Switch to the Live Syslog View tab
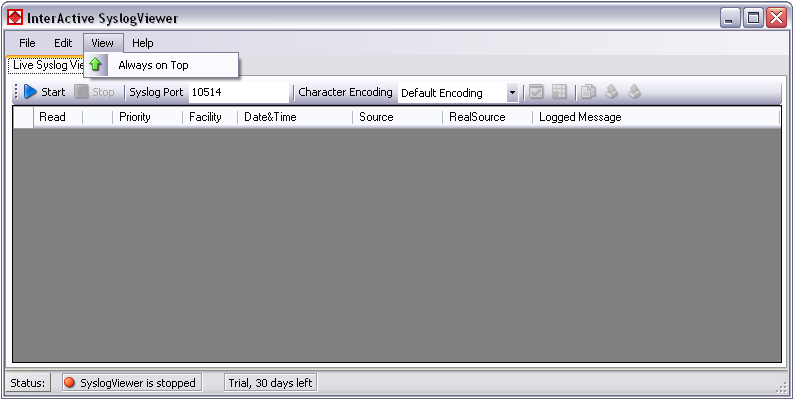Screen dimensions: 794x400 45,65
